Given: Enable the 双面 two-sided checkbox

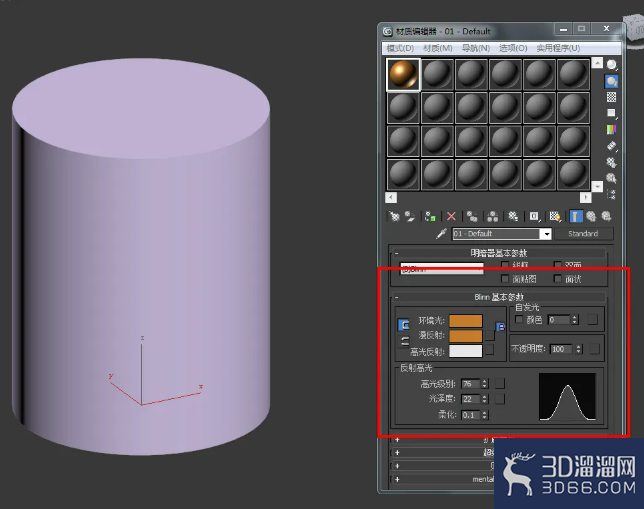Looking at the screenshot, I should [557, 265].
